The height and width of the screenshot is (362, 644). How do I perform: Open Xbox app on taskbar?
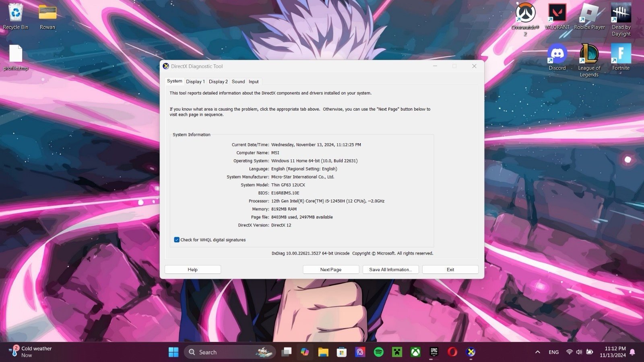click(415, 352)
